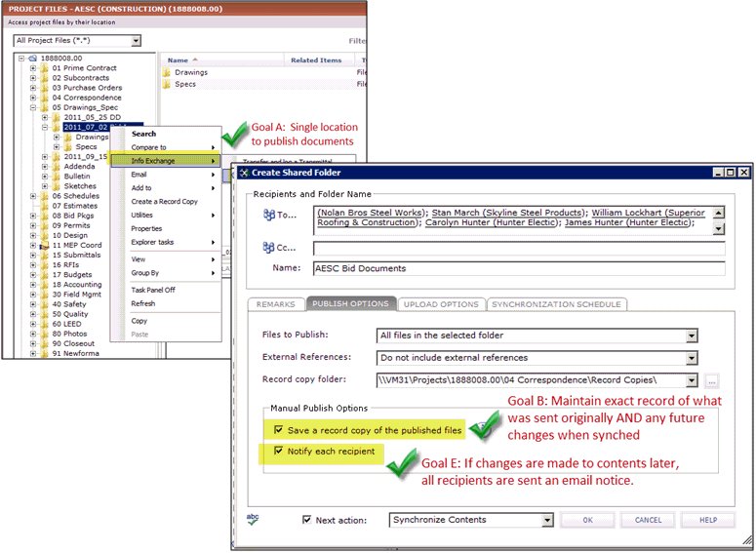The height and width of the screenshot is (553, 756).
Task: Select Refresh in the context menu
Action: coord(167,303)
